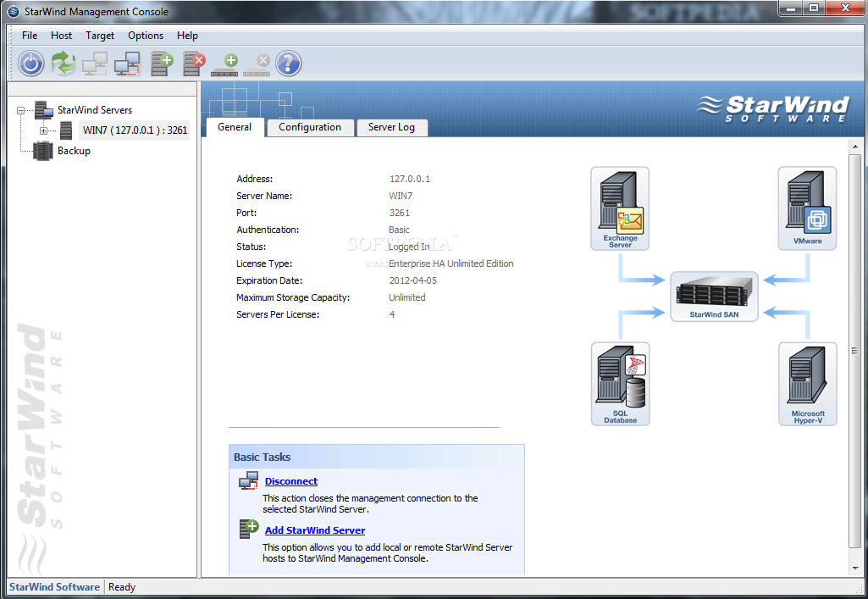Click the vertical scrollbar thumb
This screenshot has width=868, height=599.
tap(854, 351)
